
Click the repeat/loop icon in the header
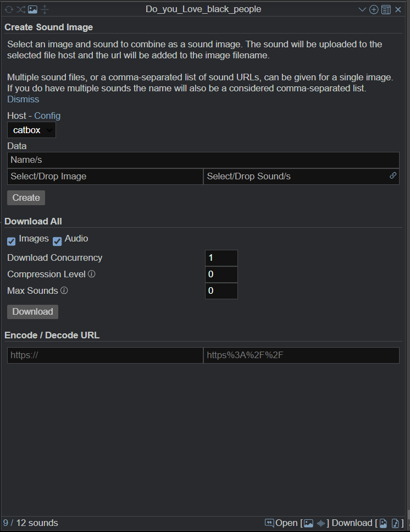pyautogui.click(x=9, y=9)
